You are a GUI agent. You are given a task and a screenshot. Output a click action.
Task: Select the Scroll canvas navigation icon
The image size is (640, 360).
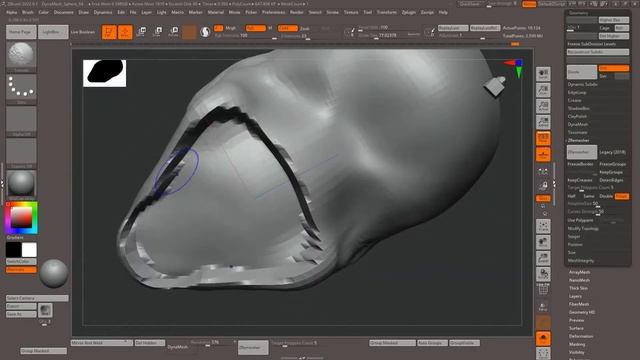[x=543, y=74]
